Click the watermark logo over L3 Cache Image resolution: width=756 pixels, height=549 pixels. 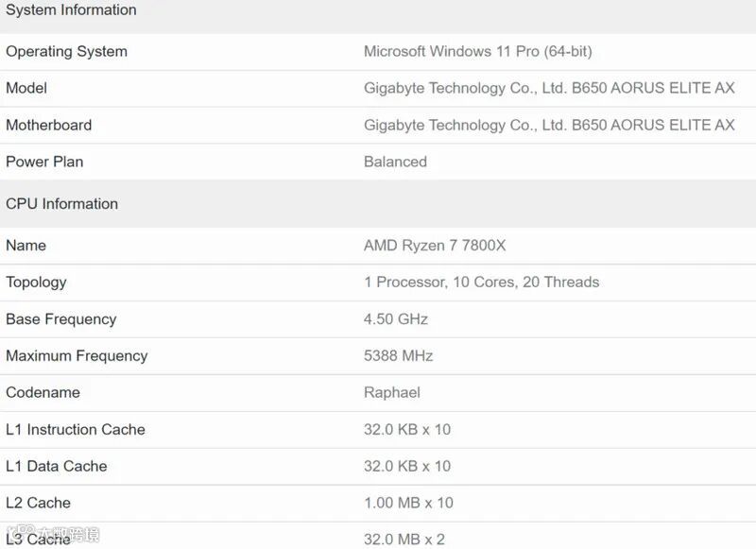point(54,534)
